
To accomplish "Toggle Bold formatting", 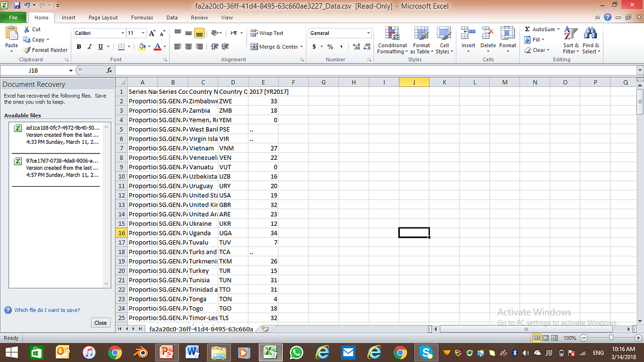I will pyautogui.click(x=79, y=47).
